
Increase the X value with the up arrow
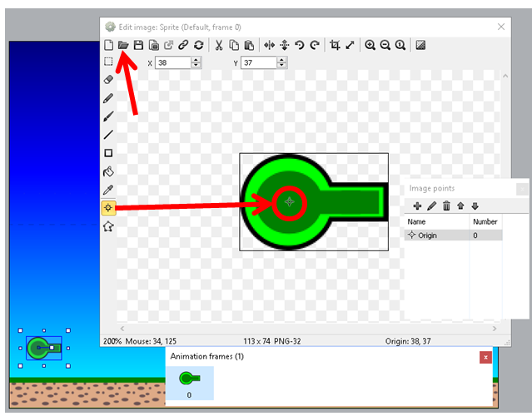tap(196, 60)
